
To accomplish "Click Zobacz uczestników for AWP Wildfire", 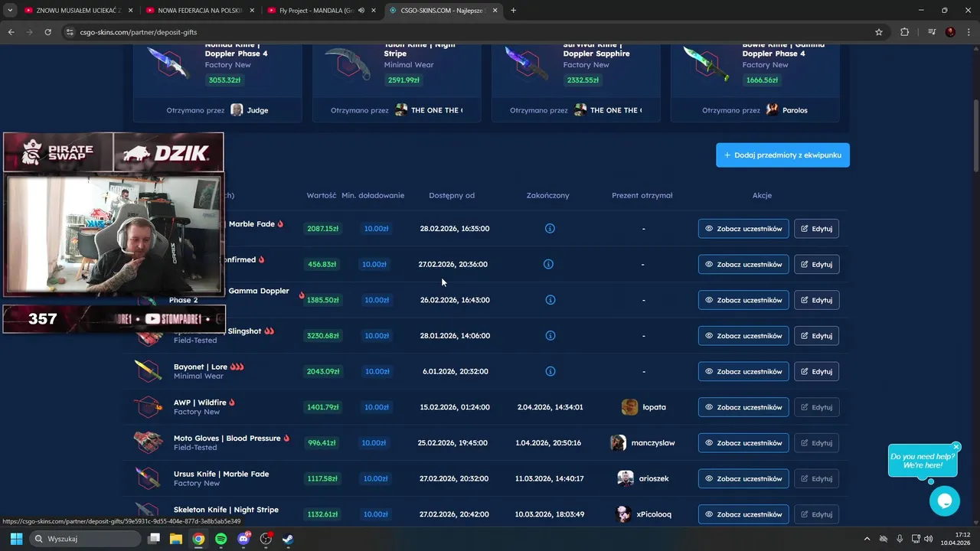I will (743, 407).
